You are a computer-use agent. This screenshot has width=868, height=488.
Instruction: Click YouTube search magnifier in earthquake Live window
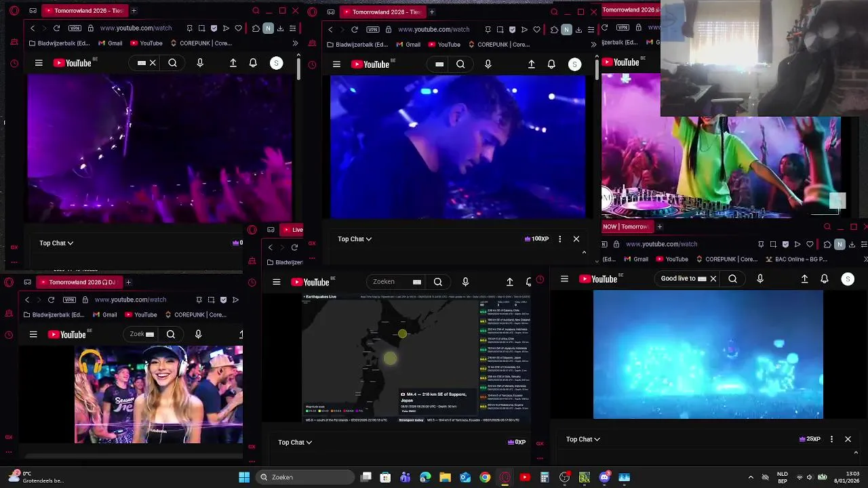click(x=438, y=282)
